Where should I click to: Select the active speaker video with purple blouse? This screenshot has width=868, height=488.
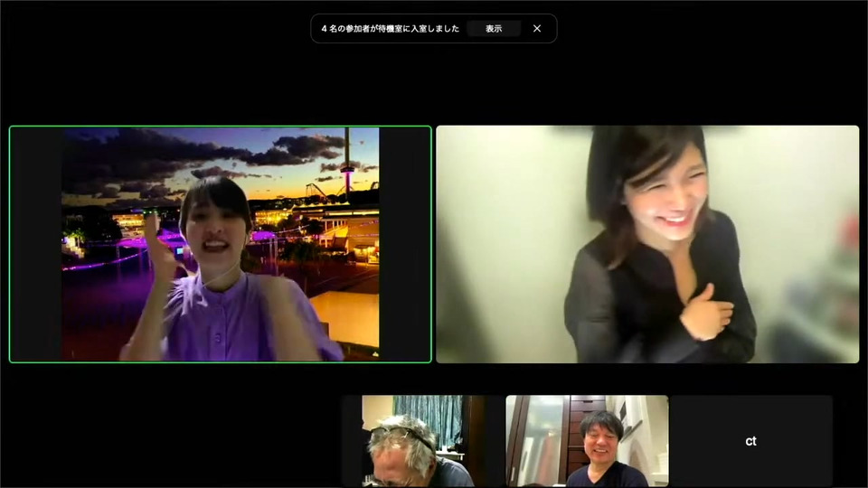(221, 244)
